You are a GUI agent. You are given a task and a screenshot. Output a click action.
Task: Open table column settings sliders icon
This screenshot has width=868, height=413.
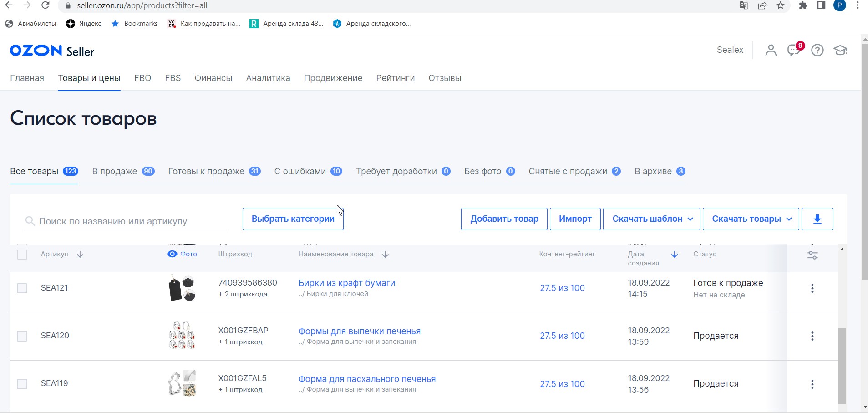click(812, 255)
